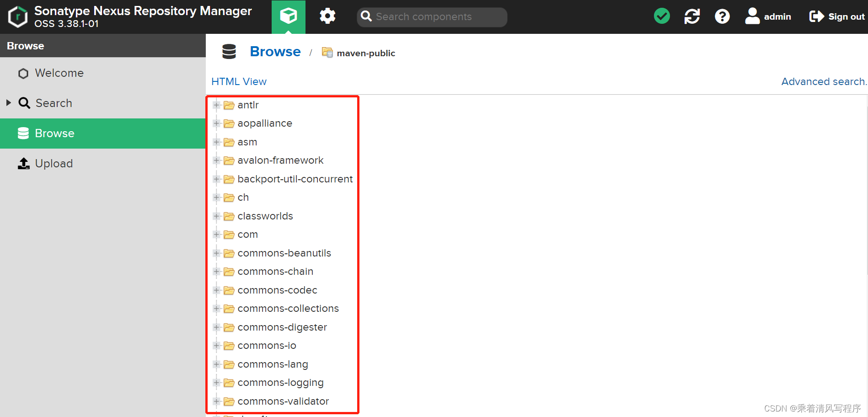Click the avalon-framework folder icon

[x=229, y=160]
